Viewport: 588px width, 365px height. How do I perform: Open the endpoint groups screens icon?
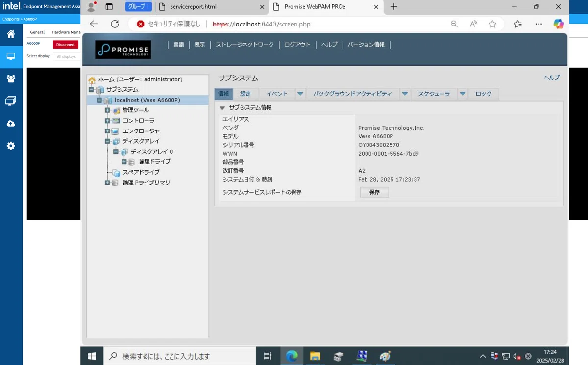tap(11, 101)
